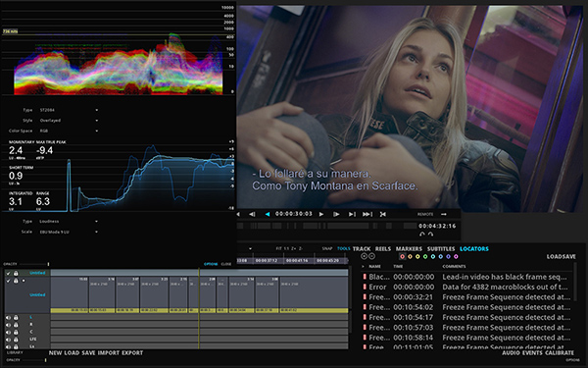Switch to the REELS tab
This screenshot has width=588, height=368.
(383, 248)
